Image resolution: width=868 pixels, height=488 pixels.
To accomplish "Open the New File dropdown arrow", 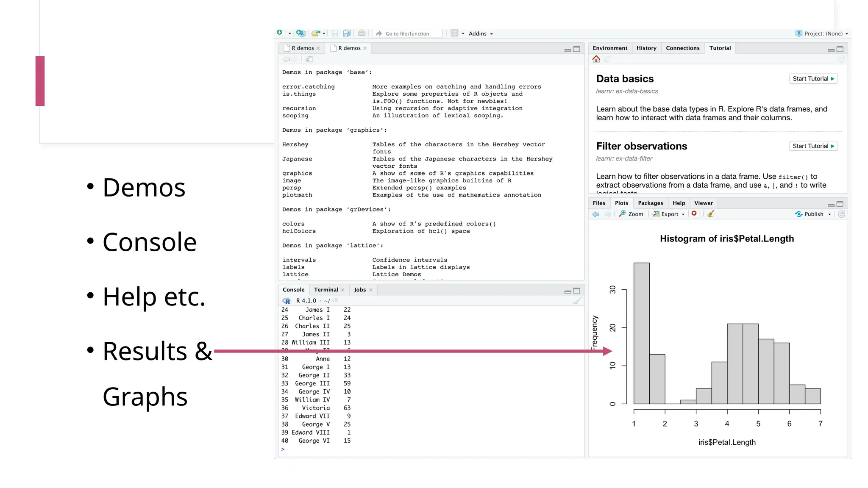I will click(x=290, y=33).
